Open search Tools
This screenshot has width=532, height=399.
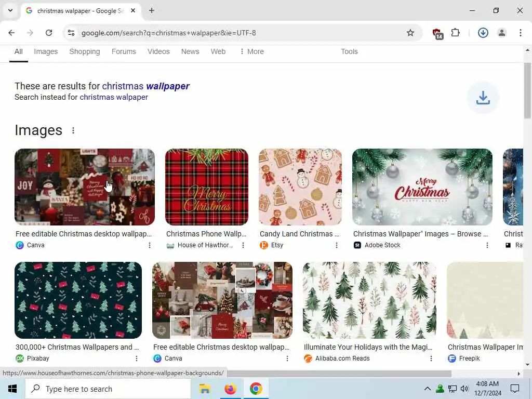349,51
